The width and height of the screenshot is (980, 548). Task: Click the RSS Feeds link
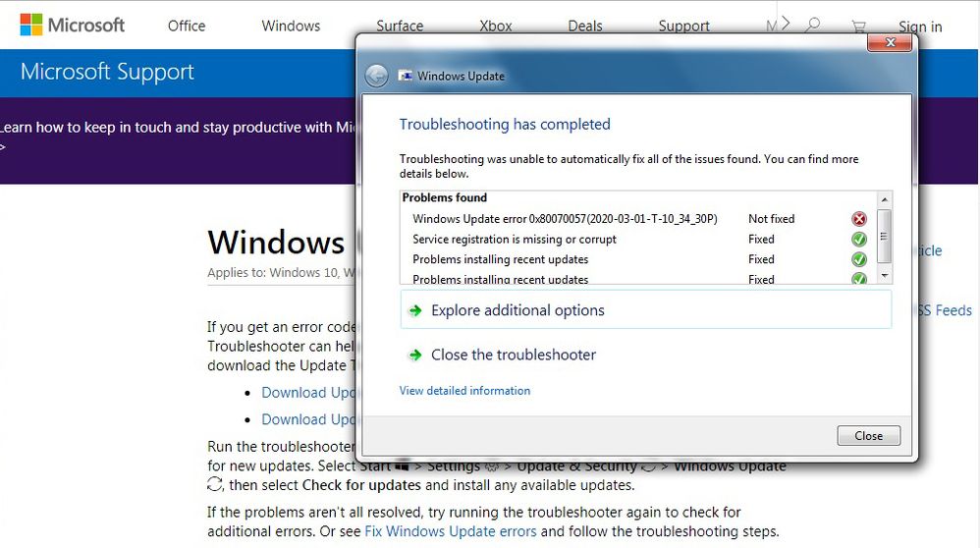pyautogui.click(x=945, y=310)
